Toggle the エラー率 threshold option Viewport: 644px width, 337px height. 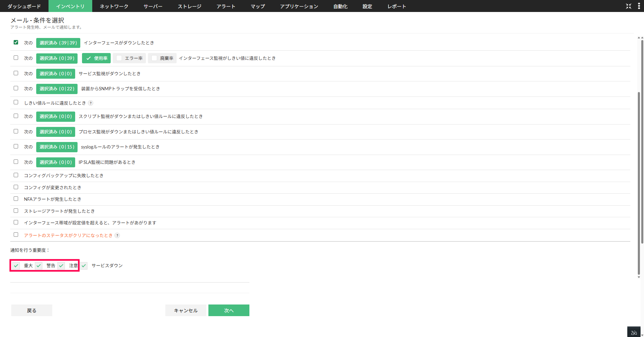pos(129,58)
